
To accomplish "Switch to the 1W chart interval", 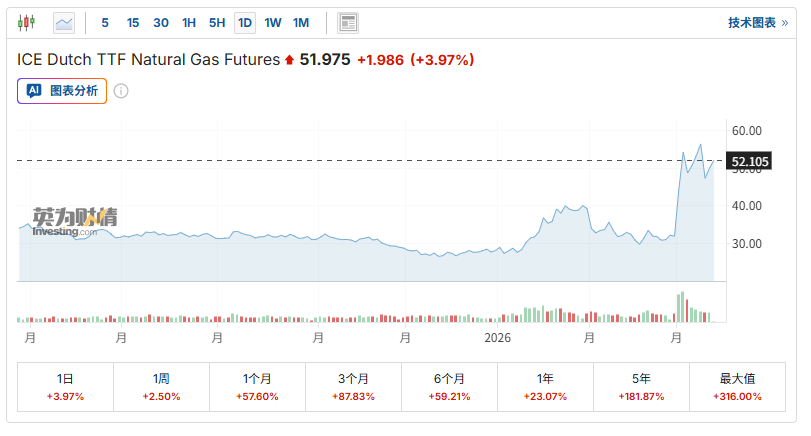I will [273, 22].
